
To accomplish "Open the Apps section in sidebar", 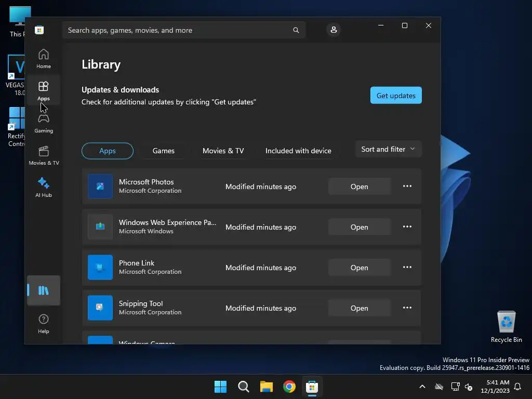I will [x=44, y=91].
